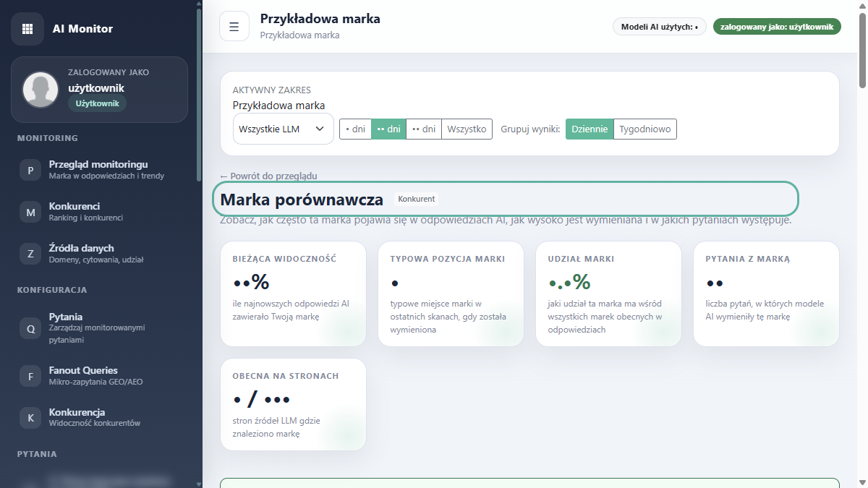Click the AI Monitor grid logo icon
868x488 pixels.
pos(27,29)
